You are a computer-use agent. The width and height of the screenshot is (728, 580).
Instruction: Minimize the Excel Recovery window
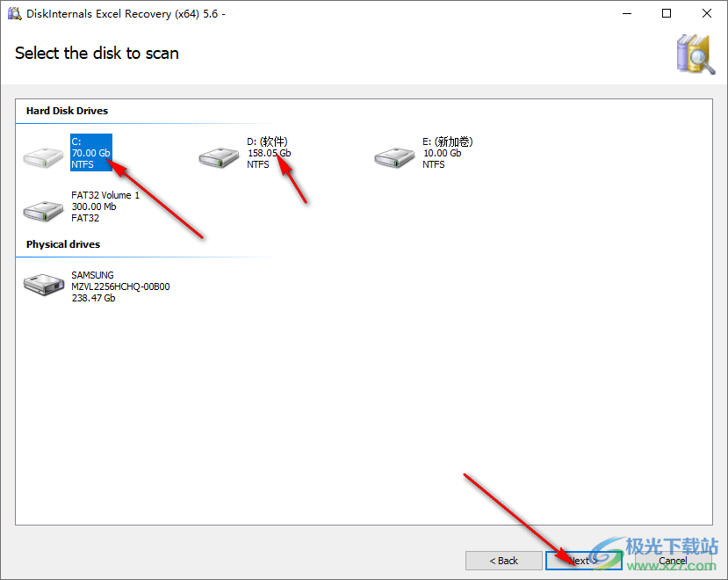click(x=627, y=13)
